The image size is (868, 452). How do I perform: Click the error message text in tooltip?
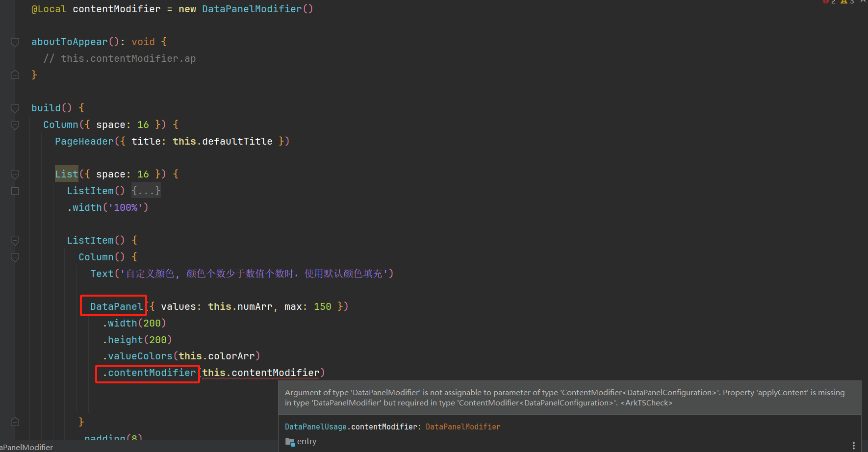[565, 398]
